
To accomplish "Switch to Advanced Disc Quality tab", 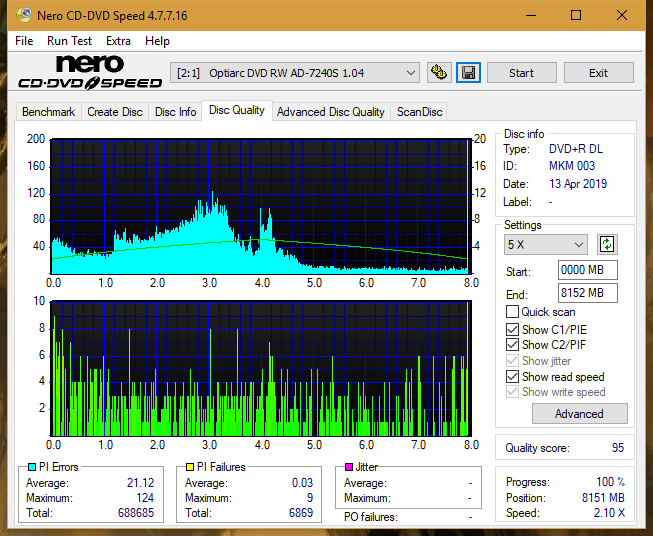I will coord(331,112).
